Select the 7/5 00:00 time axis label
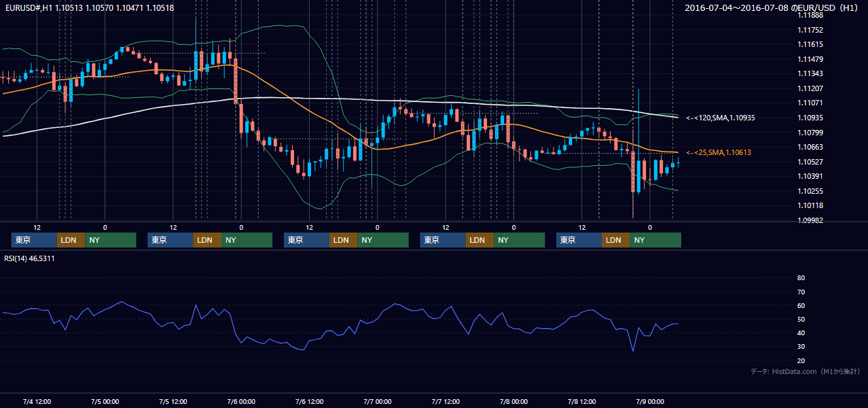 [x=105, y=401]
